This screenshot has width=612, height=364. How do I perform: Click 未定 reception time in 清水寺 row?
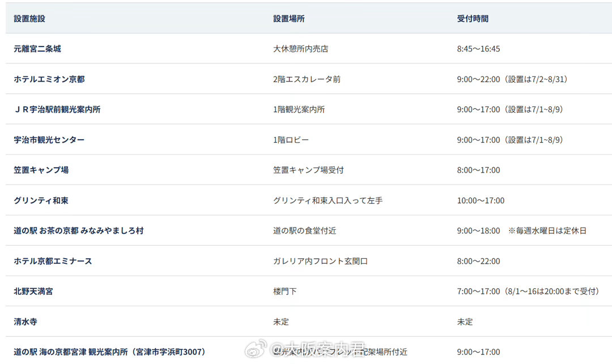pos(465,322)
